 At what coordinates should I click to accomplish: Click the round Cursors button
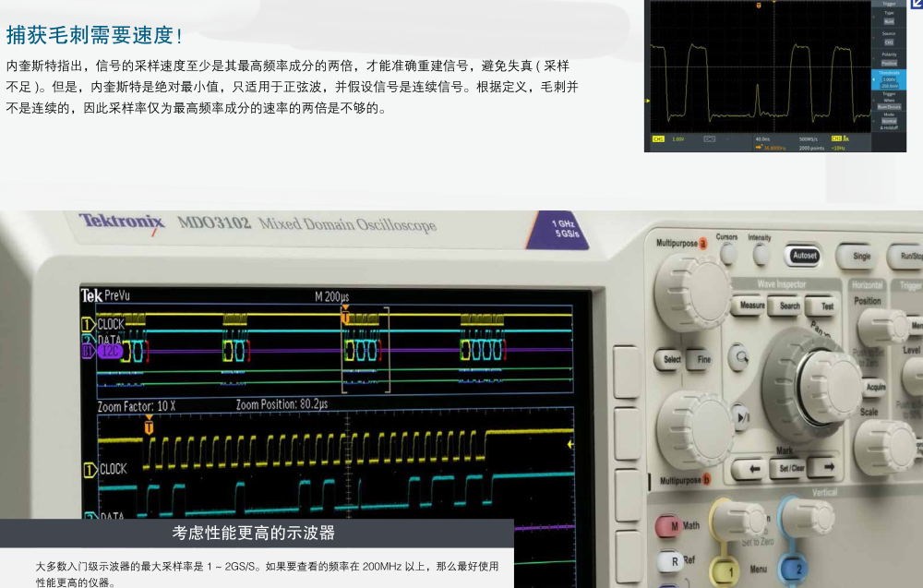(728, 254)
